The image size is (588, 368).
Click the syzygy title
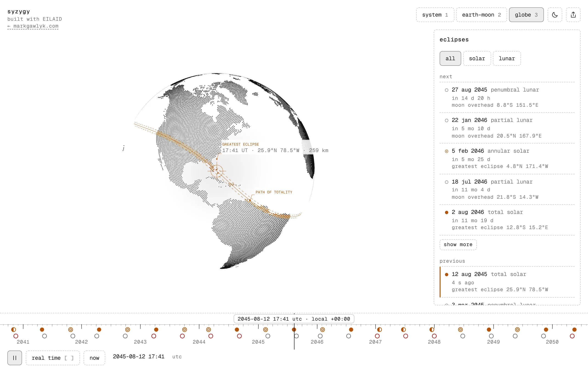point(19,11)
